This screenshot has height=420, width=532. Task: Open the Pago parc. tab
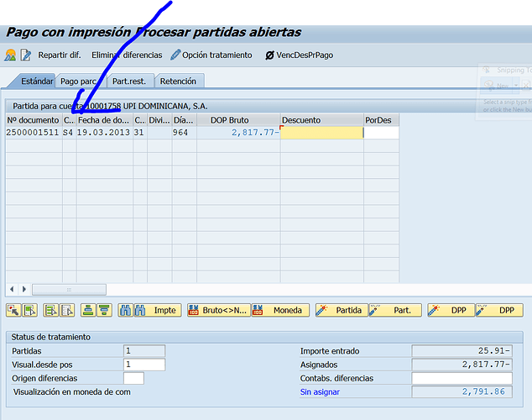click(79, 81)
